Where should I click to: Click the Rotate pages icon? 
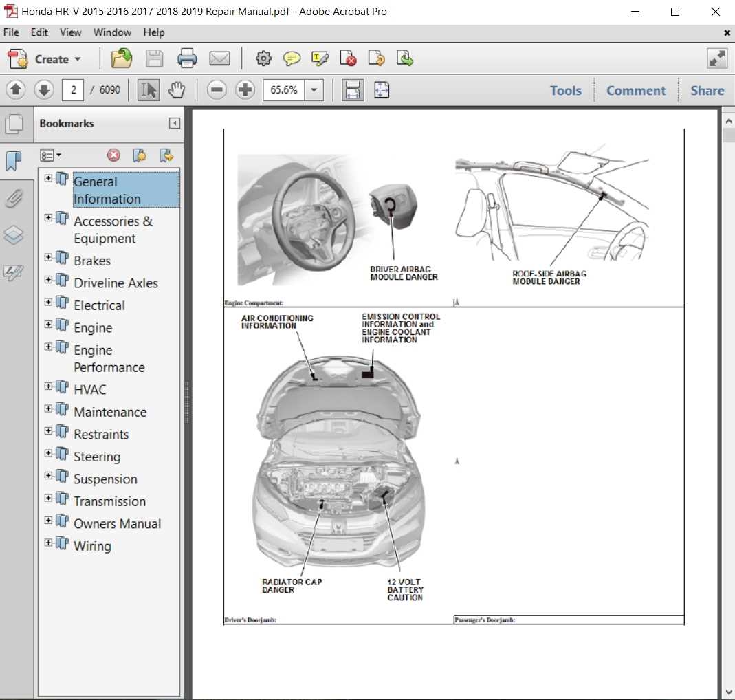376,59
